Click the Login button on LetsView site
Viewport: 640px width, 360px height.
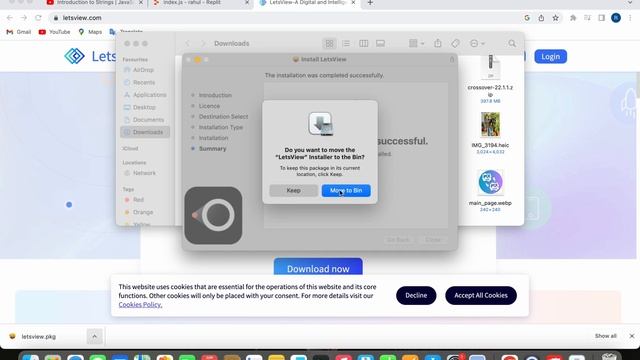tap(551, 57)
